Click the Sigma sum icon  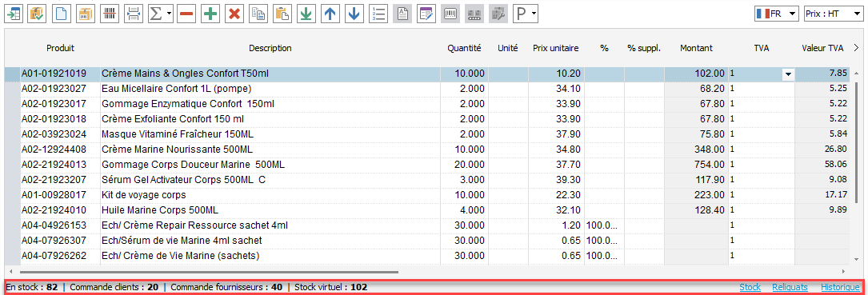[x=157, y=14]
